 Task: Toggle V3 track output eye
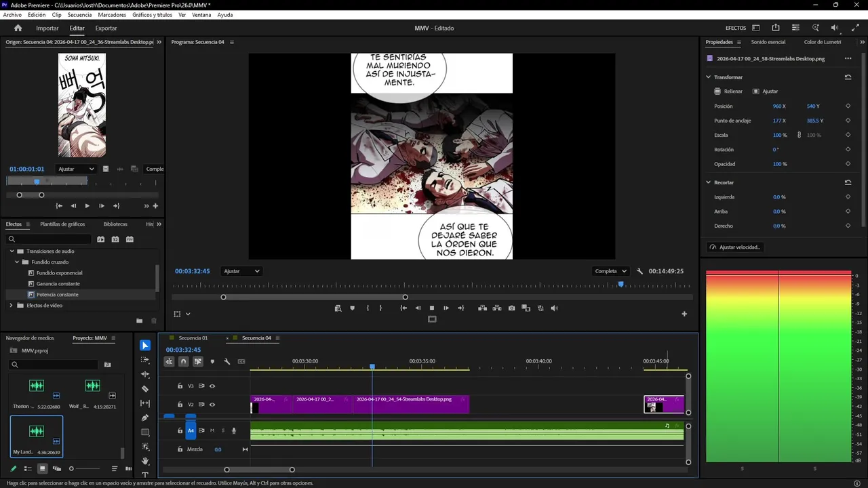[x=212, y=386]
